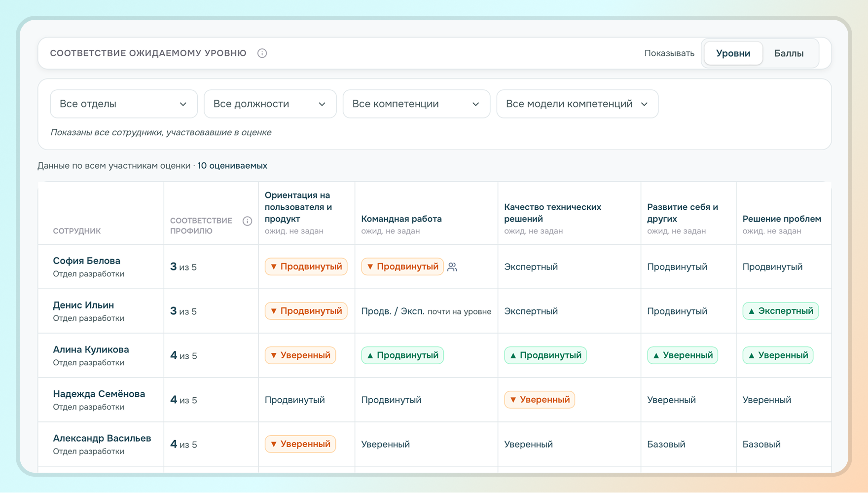Screen dimensions: 868x493
Task: Click info icon next to Соответствие профилю
Action: [x=247, y=221]
